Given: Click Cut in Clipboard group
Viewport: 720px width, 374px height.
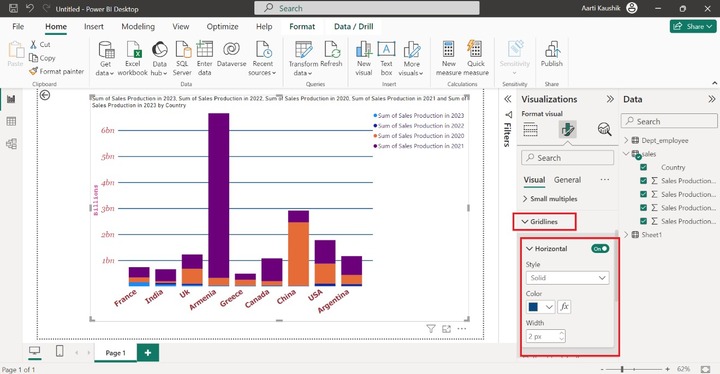Looking at the screenshot, I should [40, 45].
